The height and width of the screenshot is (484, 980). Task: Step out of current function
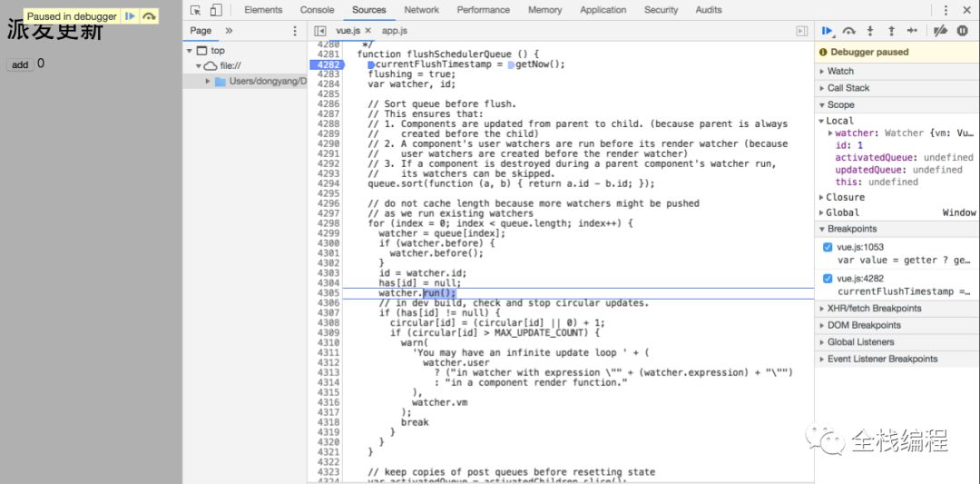click(x=891, y=31)
